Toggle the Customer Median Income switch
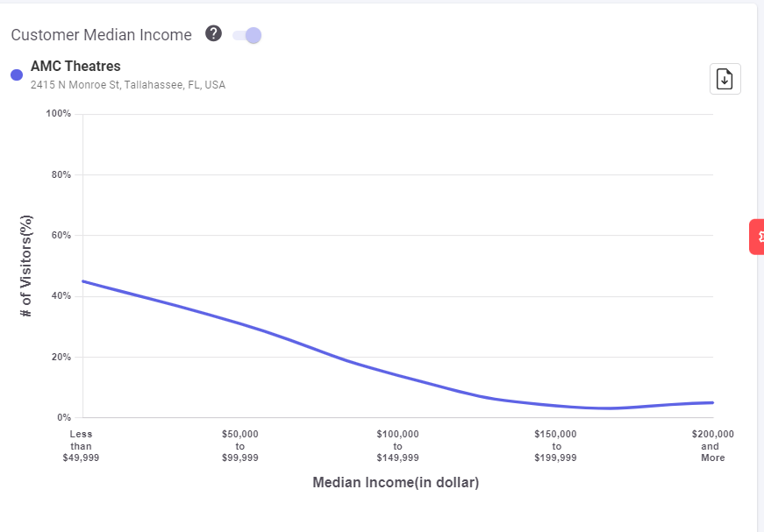This screenshot has width=764, height=532. pos(247,35)
